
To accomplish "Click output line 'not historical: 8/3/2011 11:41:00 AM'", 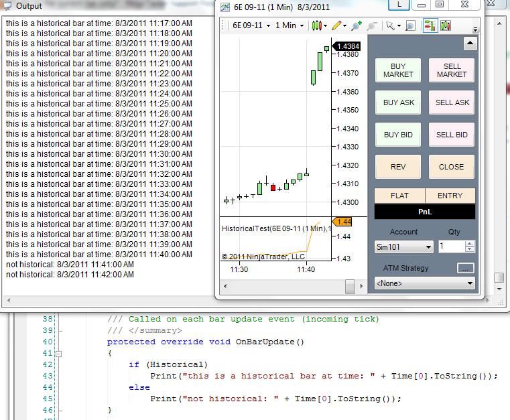I will pyautogui.click(x=70, y=265).
